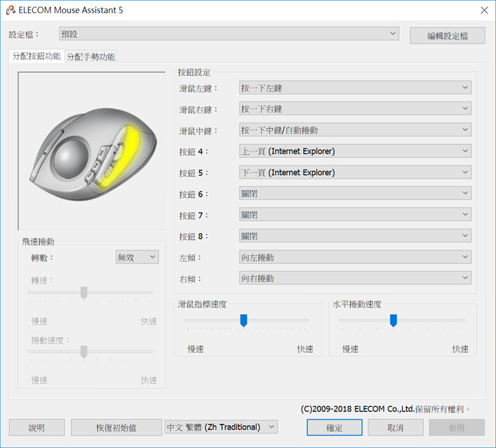Open the 按鈕 8 function dropdown
The height and width of the screenshot is (448, 496).
coord(355,236)
